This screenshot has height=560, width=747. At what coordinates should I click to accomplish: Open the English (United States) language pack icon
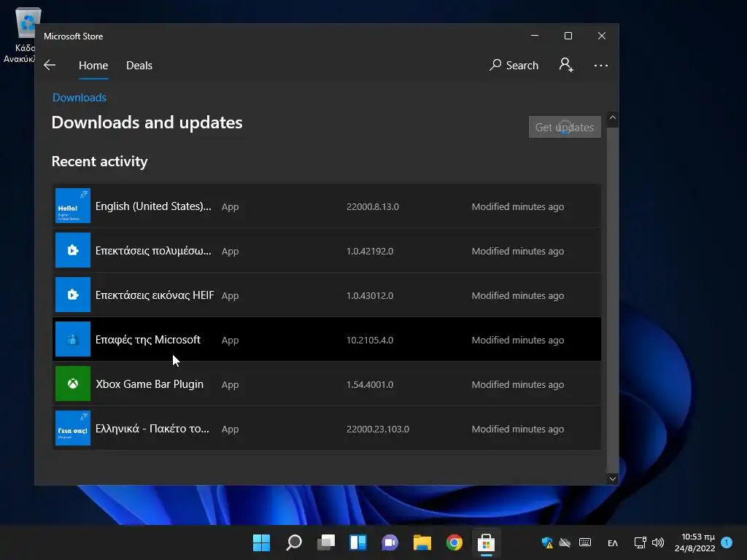click(x=73, y=206)
